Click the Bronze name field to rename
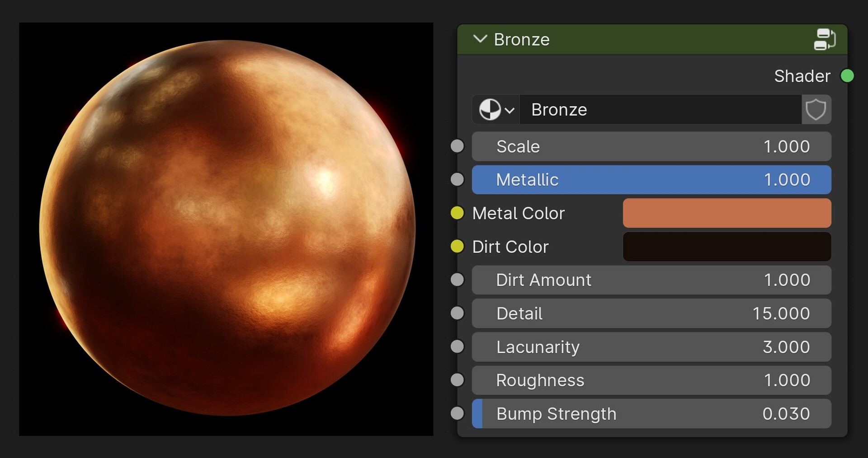This screenshot has width=868, height=458. (x=660, y=109)
